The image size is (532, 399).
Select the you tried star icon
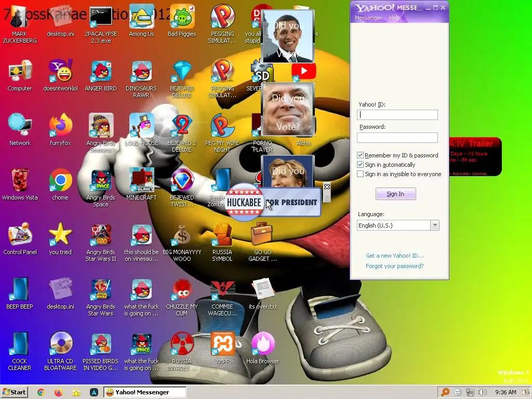click(x=60, y=239)
